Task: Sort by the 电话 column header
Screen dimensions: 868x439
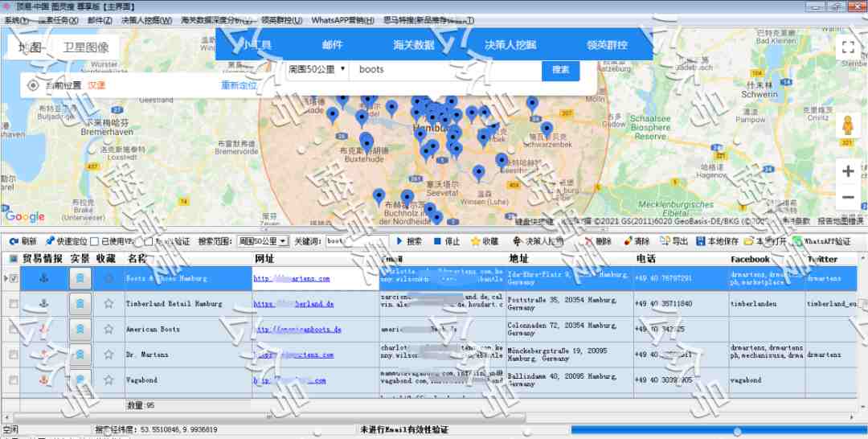Action: point(681,259)
